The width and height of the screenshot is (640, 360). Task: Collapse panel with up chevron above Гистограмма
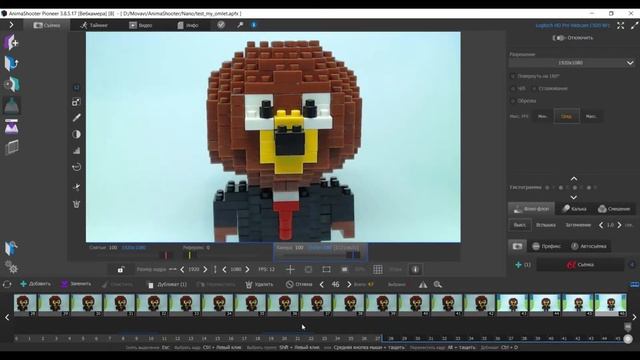[x=573, y=179]
